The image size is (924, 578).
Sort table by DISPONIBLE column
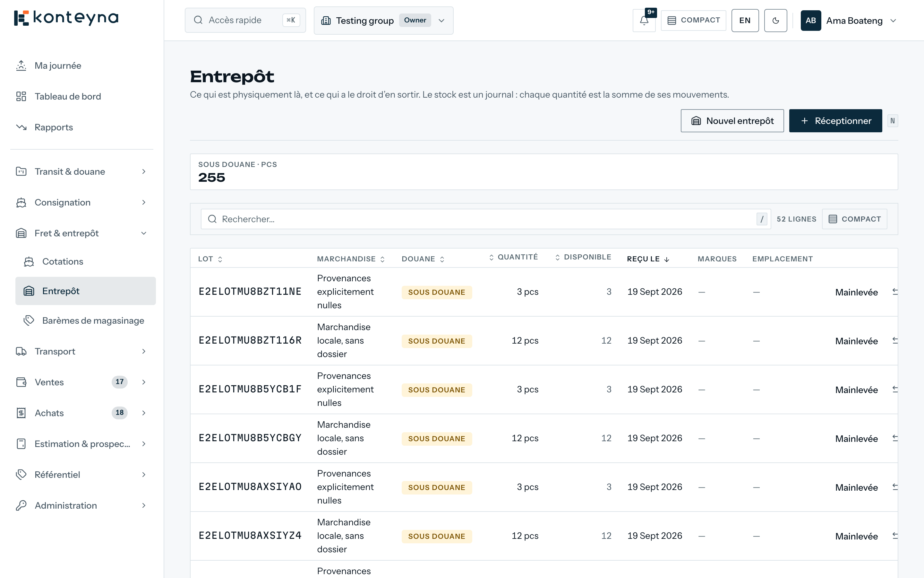[583, 257]
